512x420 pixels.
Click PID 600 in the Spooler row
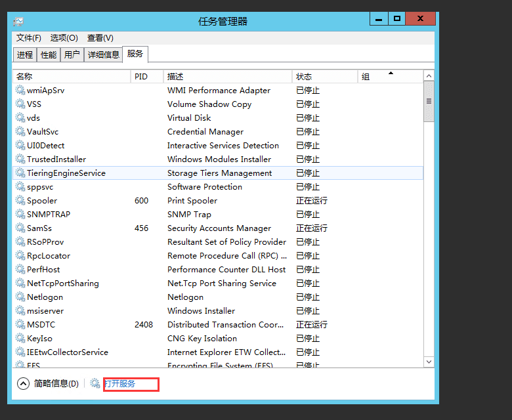[141, 200]
